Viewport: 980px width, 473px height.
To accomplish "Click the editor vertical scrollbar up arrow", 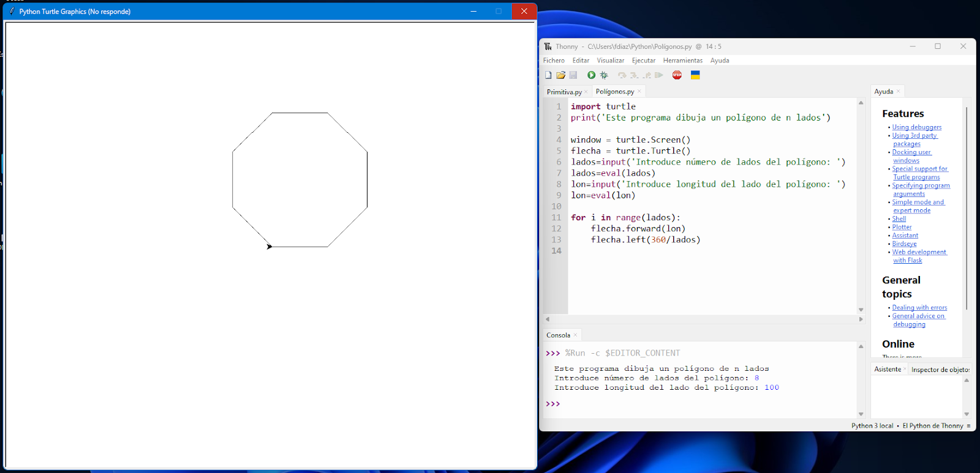I will pyautogui.click(x=861, y=103).
